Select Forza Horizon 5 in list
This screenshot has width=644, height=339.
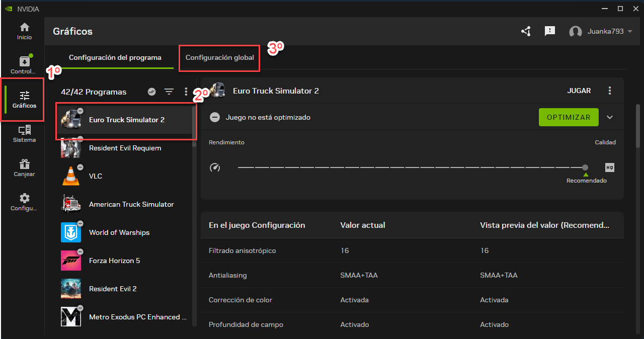pyautogui.click(x=124, y=261)
